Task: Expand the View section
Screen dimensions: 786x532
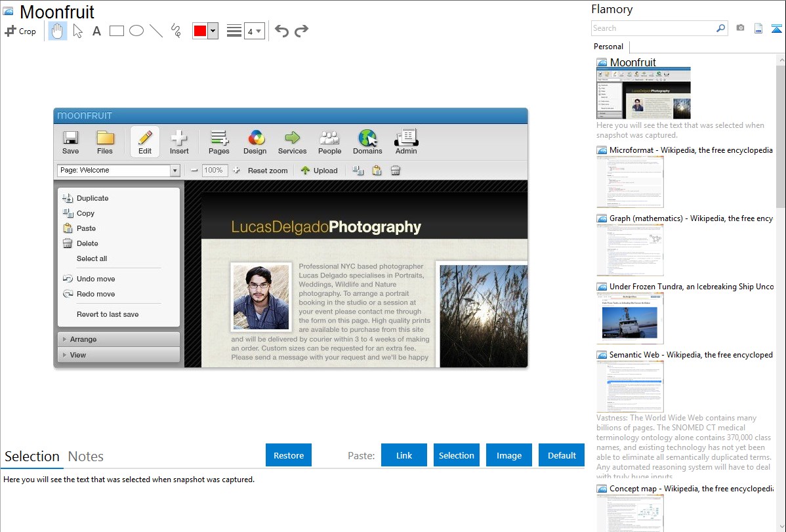Action: click(119, 355)
